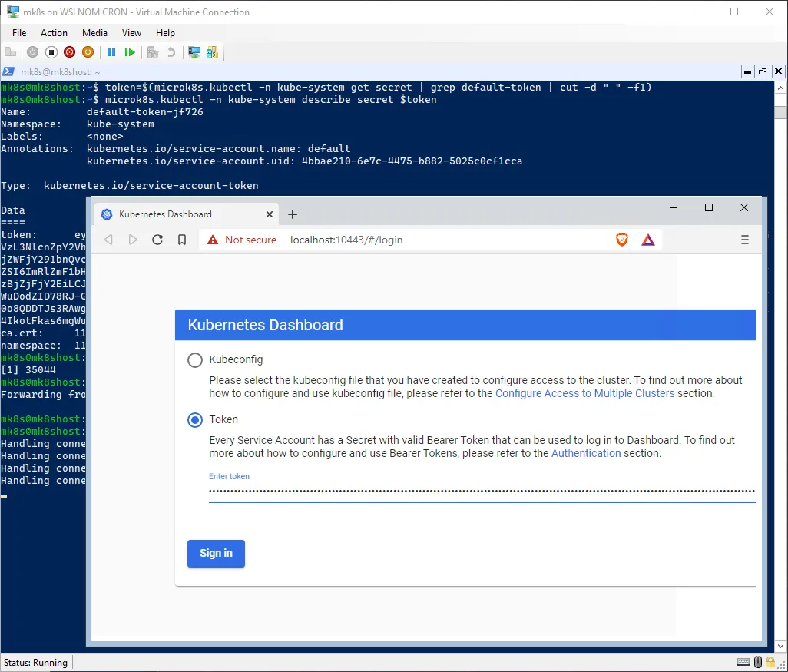This screenshot has width=788, height=672.
Task: Pause the virtual machine
Action: (111, 52)
